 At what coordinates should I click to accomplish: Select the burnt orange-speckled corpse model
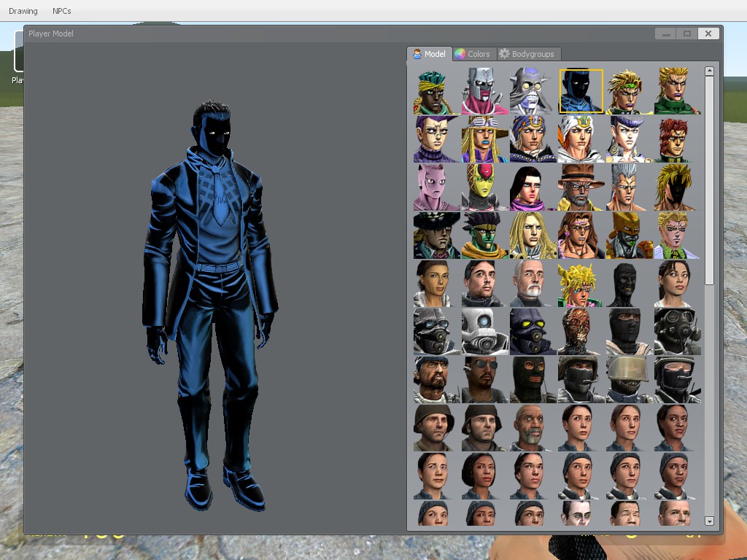click(581, 332)
